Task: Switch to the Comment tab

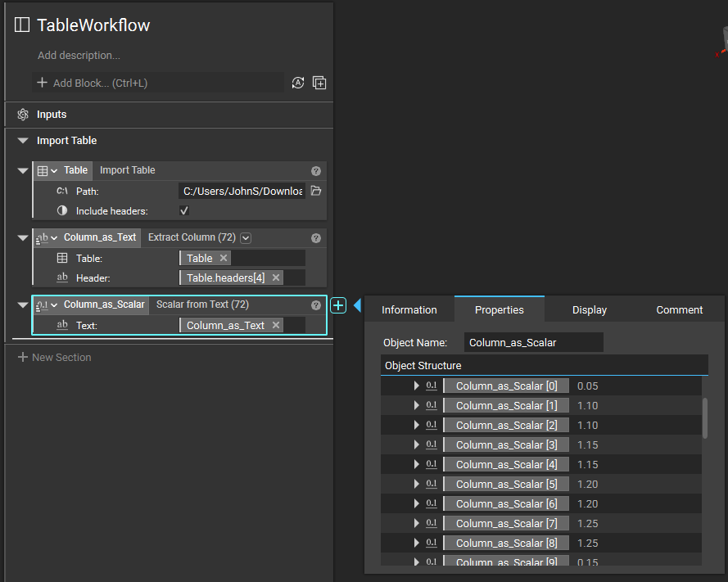Action: point(679,309)
